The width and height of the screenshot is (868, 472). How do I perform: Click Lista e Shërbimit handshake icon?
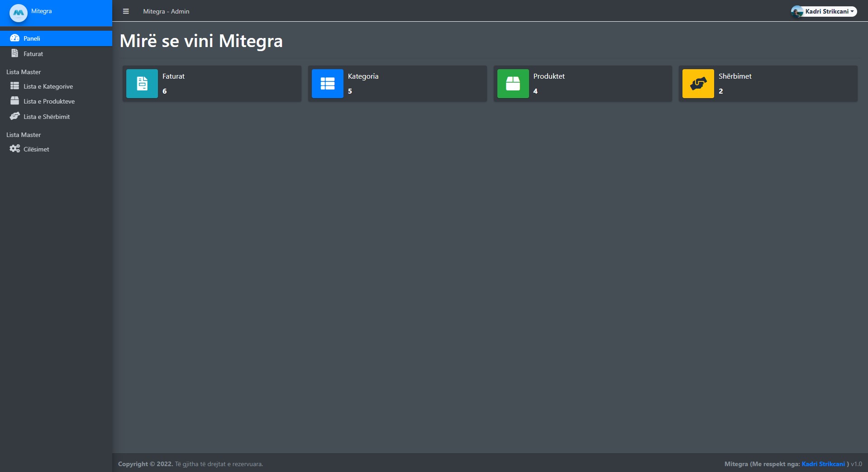click(14, 116)
